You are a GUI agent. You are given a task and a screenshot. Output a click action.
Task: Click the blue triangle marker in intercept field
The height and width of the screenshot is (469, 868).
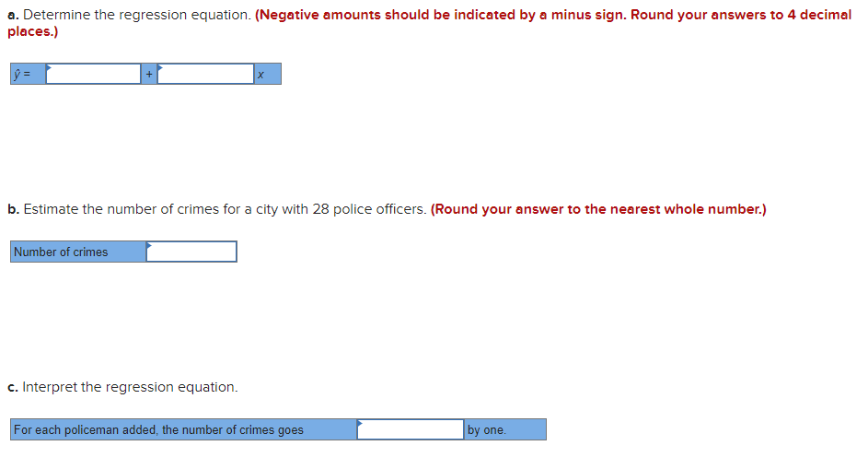pos(49,67)
